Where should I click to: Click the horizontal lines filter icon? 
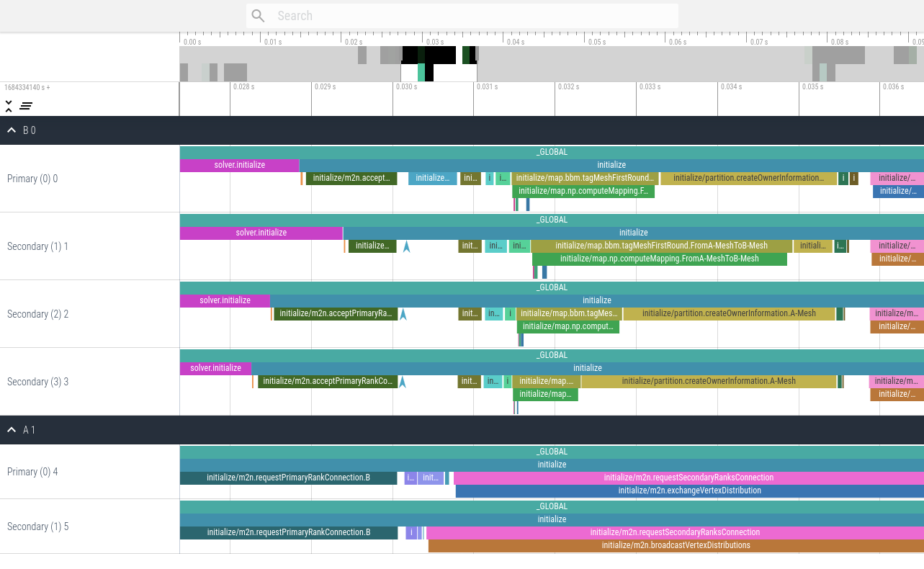26,105
